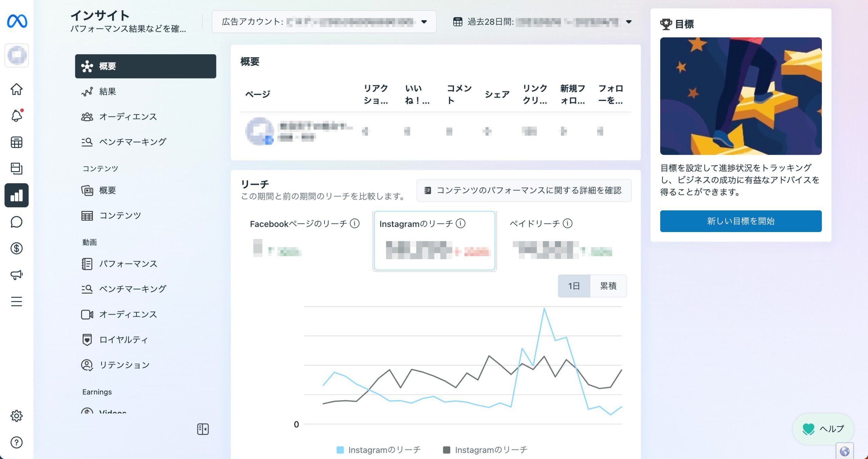The height and width of the screenshot is (459, 868).
Task: Switch chart to 1日 view
Action: [574, 286]
